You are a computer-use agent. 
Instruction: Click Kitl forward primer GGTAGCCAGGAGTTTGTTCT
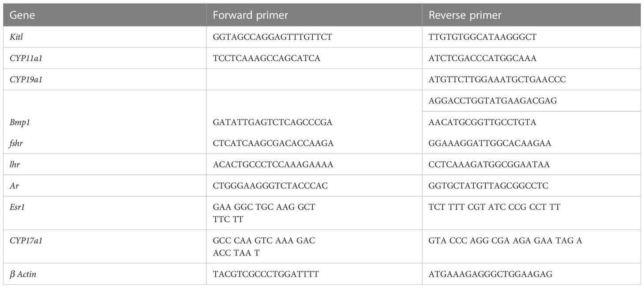(x=272, y=37)
